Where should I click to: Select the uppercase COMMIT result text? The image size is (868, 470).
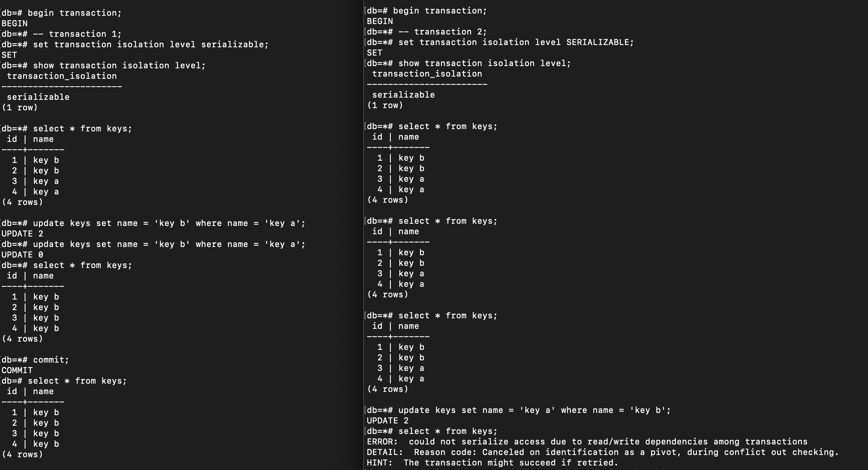[17, 370]
